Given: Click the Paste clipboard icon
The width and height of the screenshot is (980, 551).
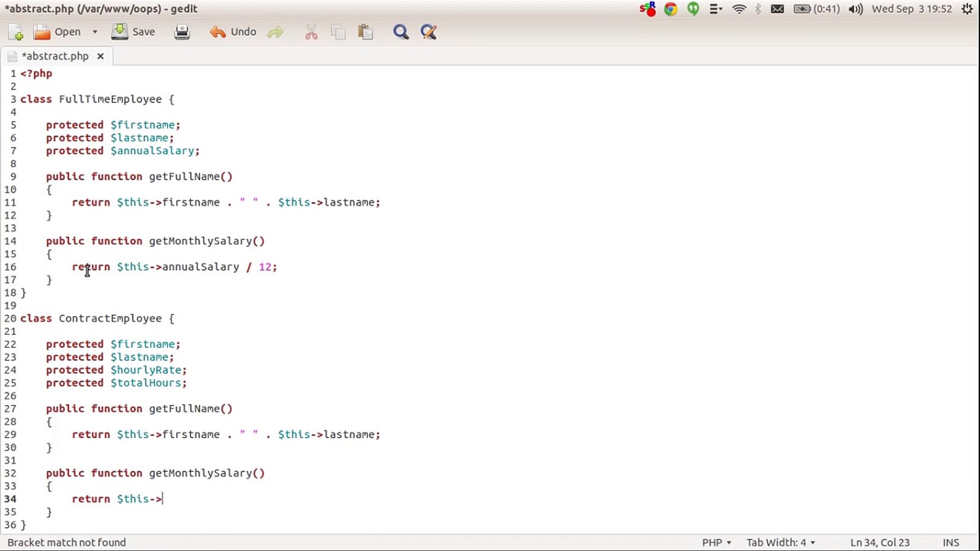Looking at the screenshot, I should (365, 32).
